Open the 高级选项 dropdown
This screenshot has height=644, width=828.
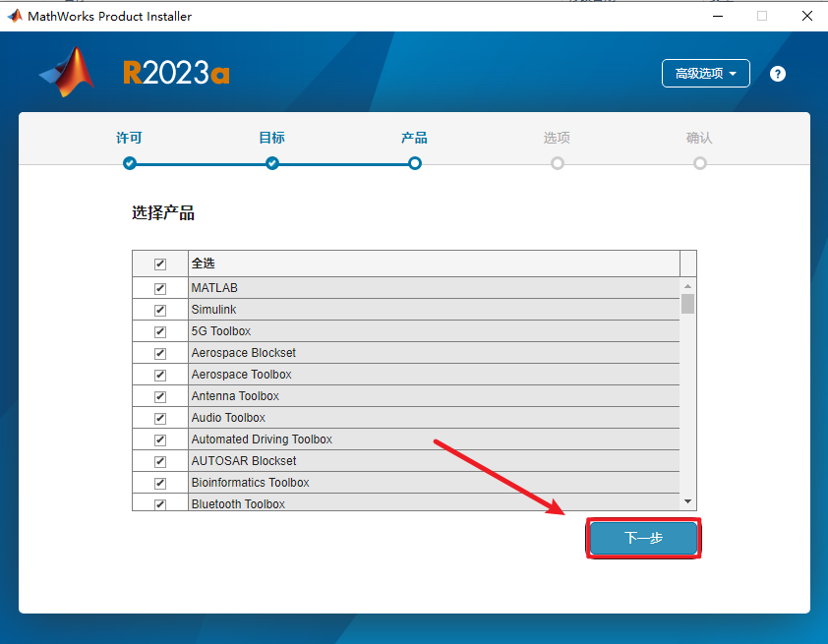[x=705, y=74]
